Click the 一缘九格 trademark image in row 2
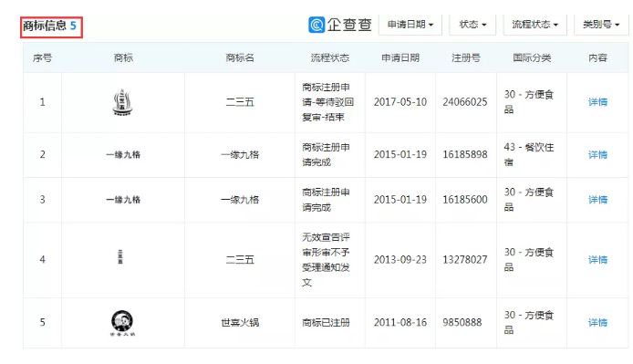 point(123,155)
